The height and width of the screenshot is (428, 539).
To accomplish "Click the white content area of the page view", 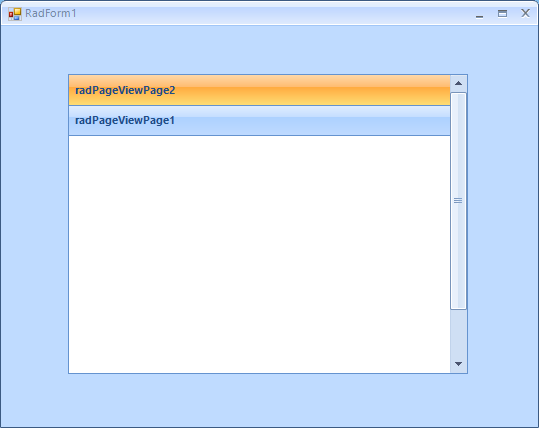I will (x=260, y=254).
